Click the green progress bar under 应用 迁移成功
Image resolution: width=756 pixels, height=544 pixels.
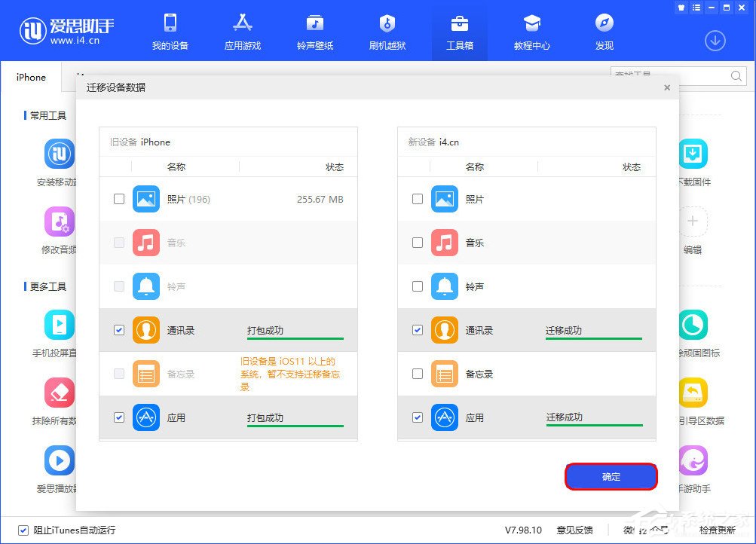click(595, 426)
